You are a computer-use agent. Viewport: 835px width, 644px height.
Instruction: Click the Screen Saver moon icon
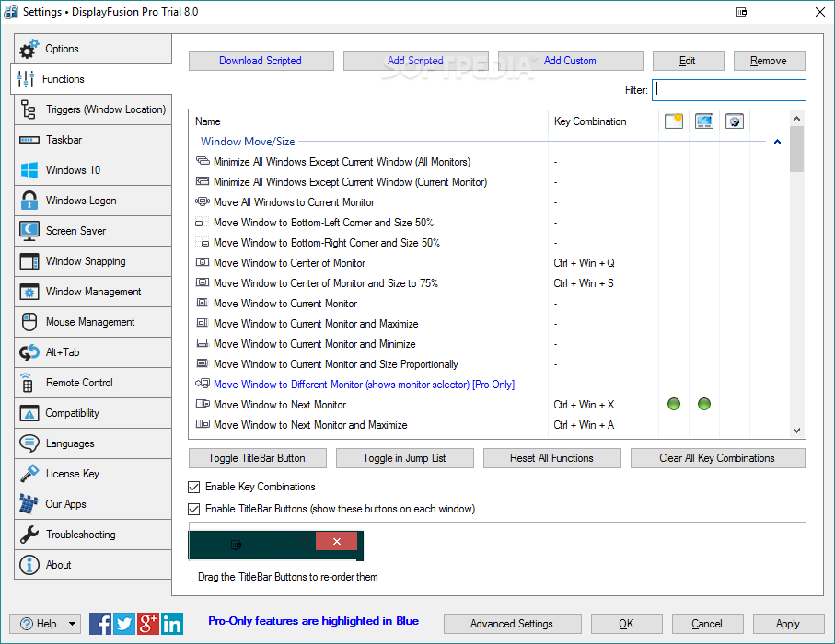point(29,231)
